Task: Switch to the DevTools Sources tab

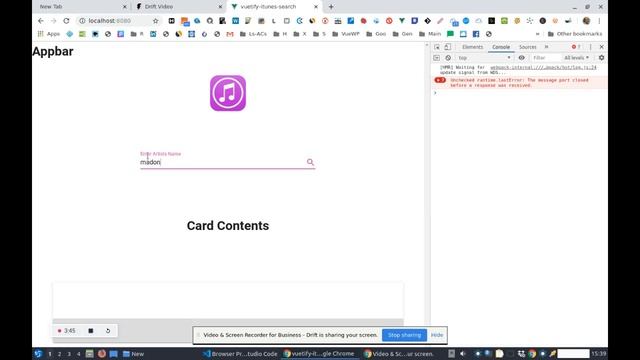Action: click(527, 47)
